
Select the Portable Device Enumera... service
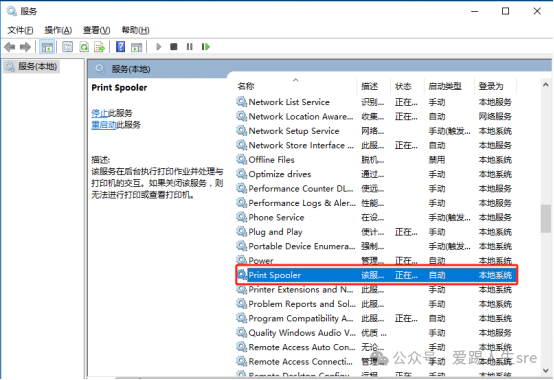[x=302, y=246]
